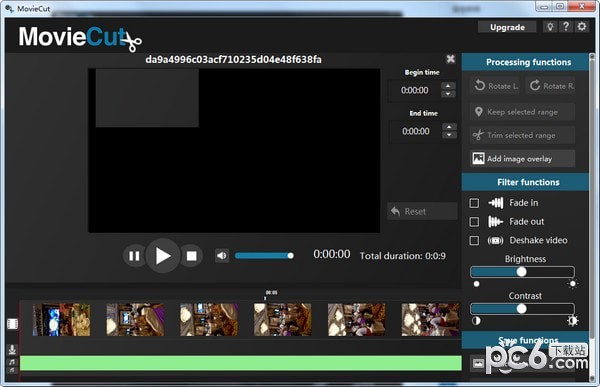Click the download arrow icon beside the timeline
Viewport: 600px width, 387px height.
[x=12, y=349]
